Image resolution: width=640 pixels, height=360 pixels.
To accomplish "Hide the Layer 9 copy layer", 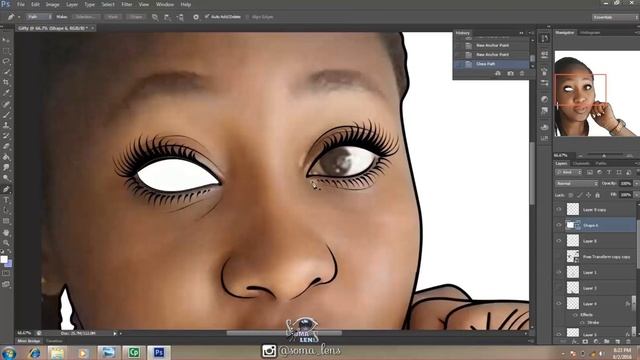I will tap(559, 209).
